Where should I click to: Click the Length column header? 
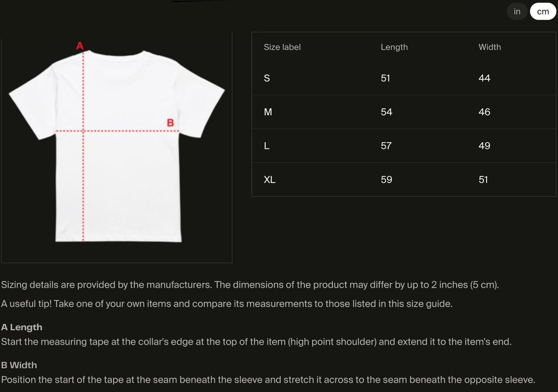click(394, 47)
